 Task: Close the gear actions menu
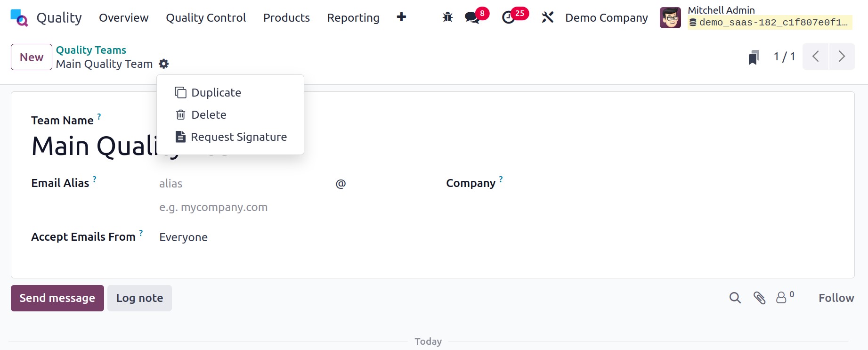click(163, 64)
